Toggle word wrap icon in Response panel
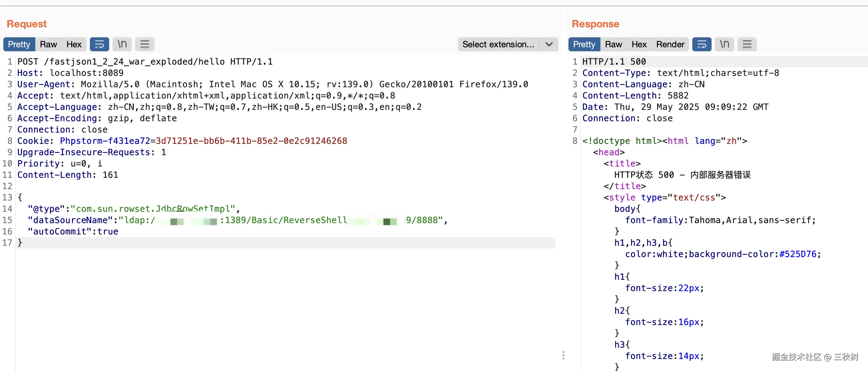This screenshot has height=371, width=868. (702, 44)
